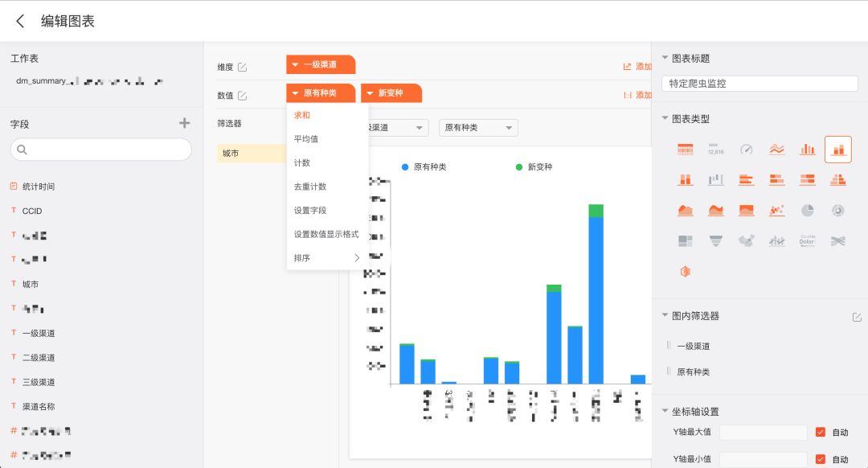Click the Y轴最大值 input box
Image resolution: width=868 pixels, height=468 pixels.
click(x=763, y=432)
